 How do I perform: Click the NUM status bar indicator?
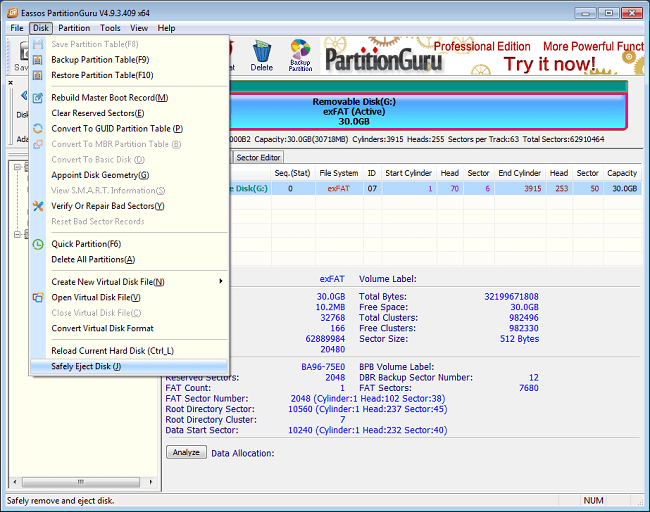(x=593, y=500)
